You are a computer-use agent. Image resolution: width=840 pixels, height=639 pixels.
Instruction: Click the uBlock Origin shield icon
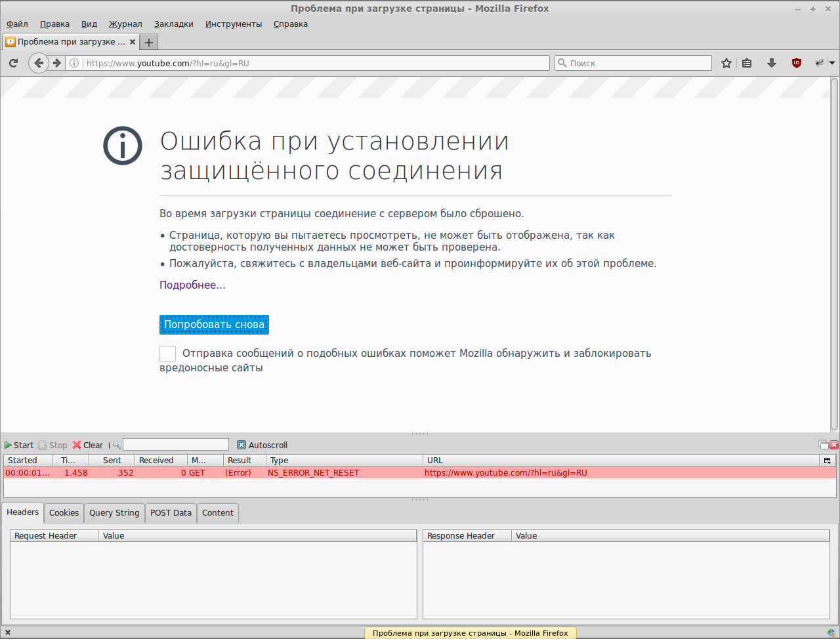(x=797, y=63)
